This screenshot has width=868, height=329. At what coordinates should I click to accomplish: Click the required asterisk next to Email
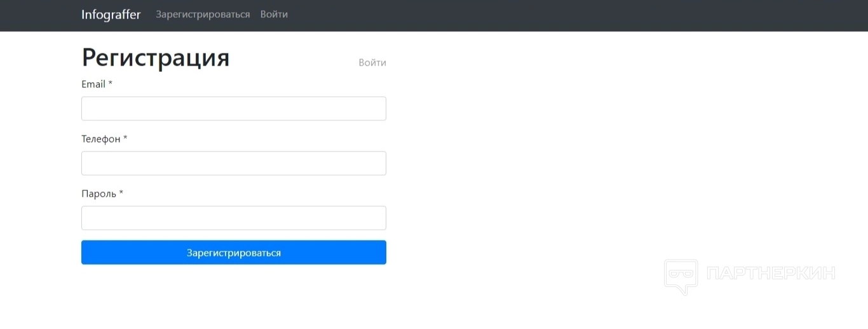pyautogui.click(x=111, y=84)
